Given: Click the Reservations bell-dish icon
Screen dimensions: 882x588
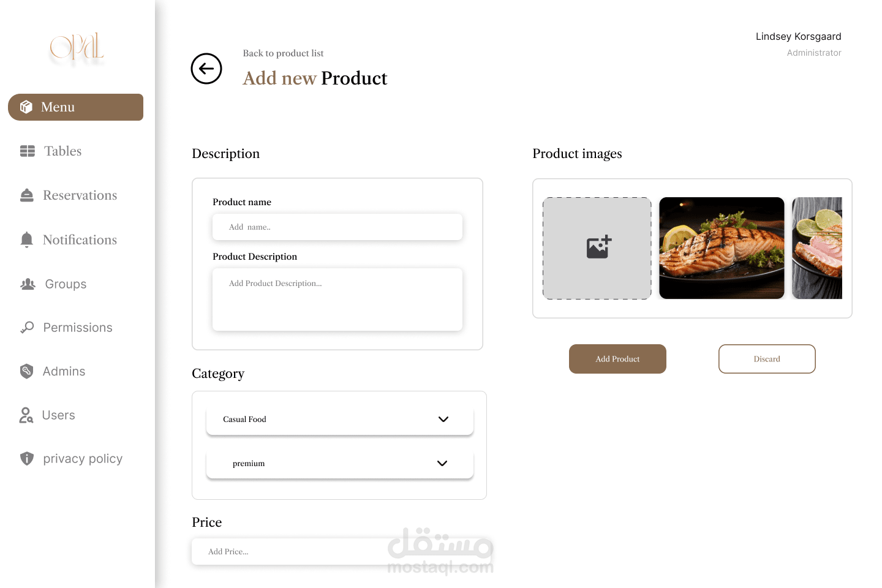Looking at the screenshot, I should (x=27, y=195).
